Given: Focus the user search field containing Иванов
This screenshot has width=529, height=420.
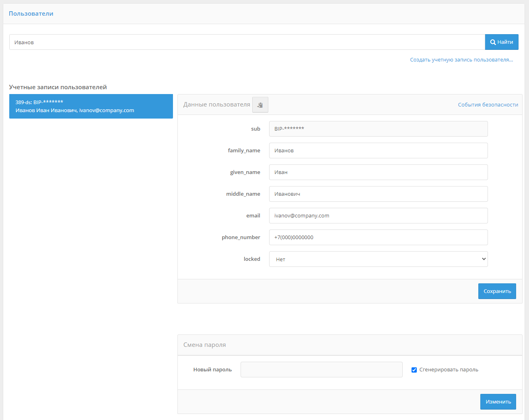Looking at the screenshot, I should [247, 42].
